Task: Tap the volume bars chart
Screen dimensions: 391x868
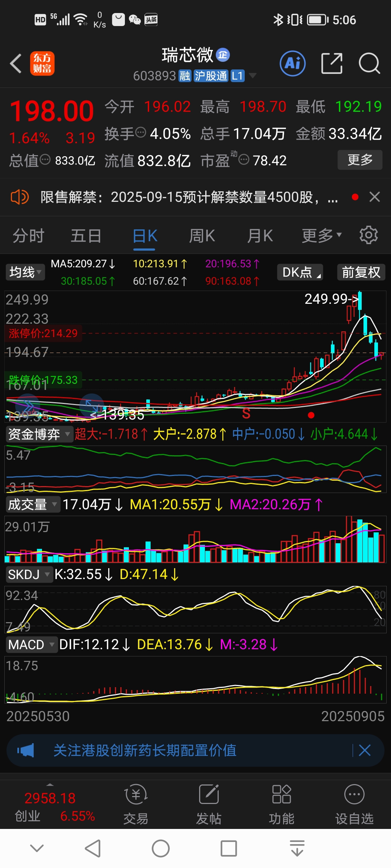Action: pyautogui.click(x=195, y=539)
